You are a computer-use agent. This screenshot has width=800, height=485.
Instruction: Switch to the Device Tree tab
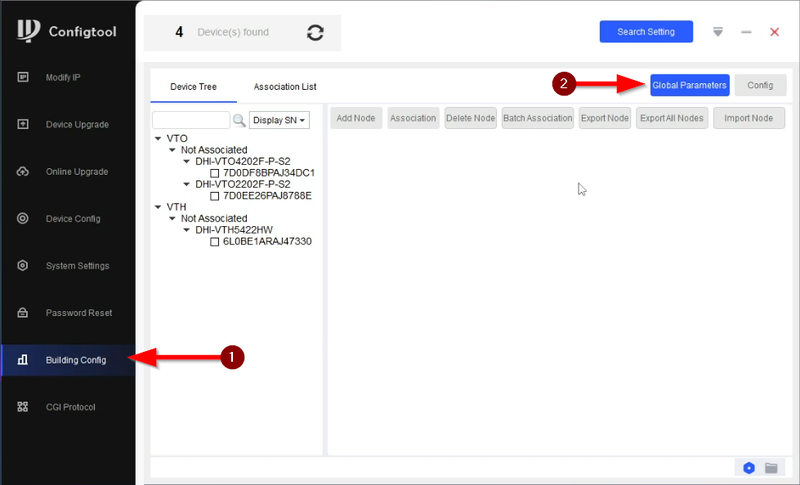tap(193, 87)
